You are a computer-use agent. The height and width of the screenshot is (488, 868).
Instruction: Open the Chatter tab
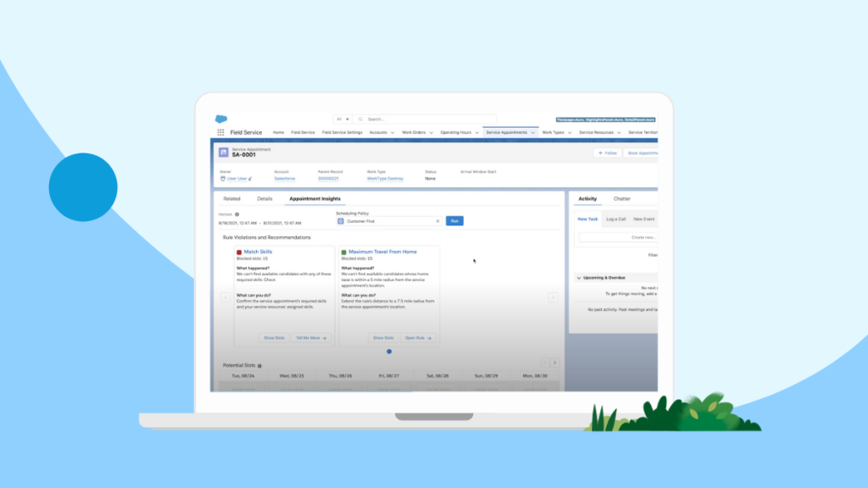click(x=623, y=198)
